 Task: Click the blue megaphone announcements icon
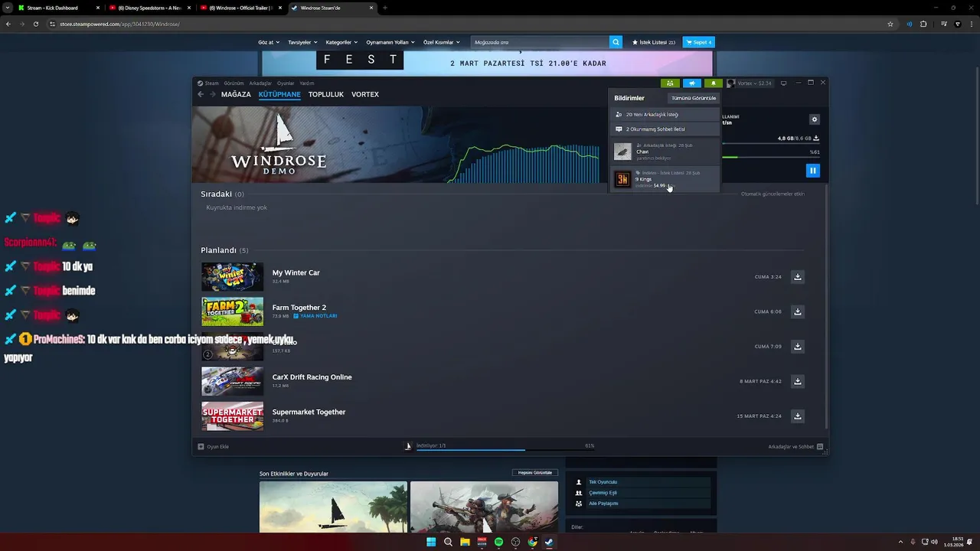[x=692, y=83]
